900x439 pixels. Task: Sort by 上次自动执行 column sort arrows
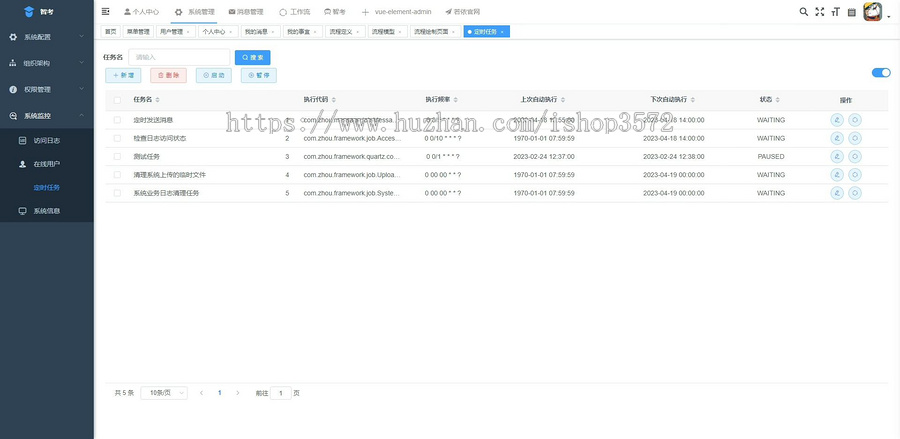(x=562, y=100)
